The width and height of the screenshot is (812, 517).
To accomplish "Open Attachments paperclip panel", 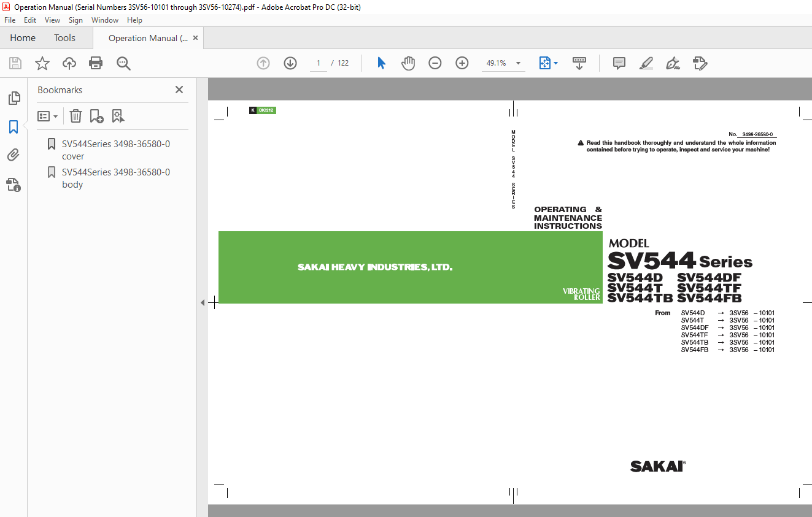I will click(14, 155).
